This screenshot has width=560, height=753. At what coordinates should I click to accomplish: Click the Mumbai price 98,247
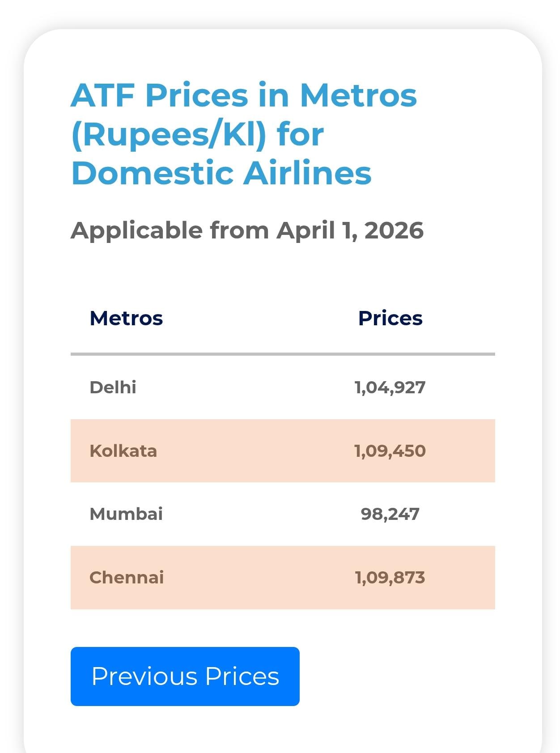pos(390,514)
